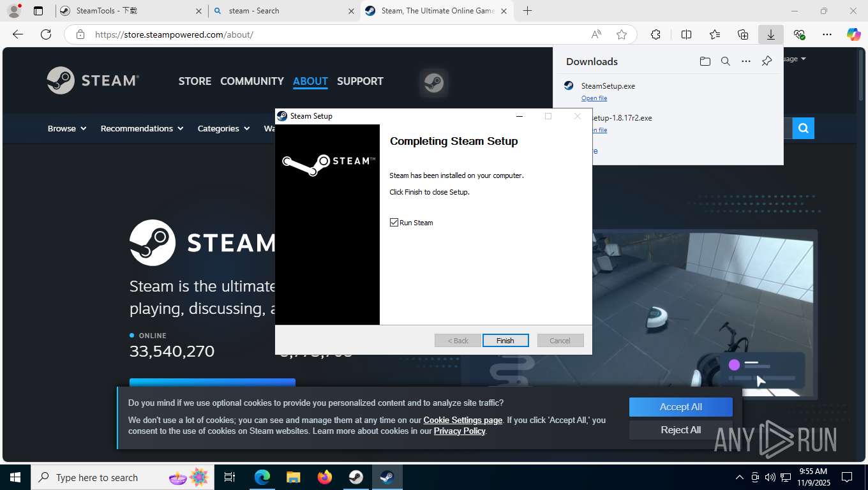
Task: Open the notification center icon
Action: point(847,477)
